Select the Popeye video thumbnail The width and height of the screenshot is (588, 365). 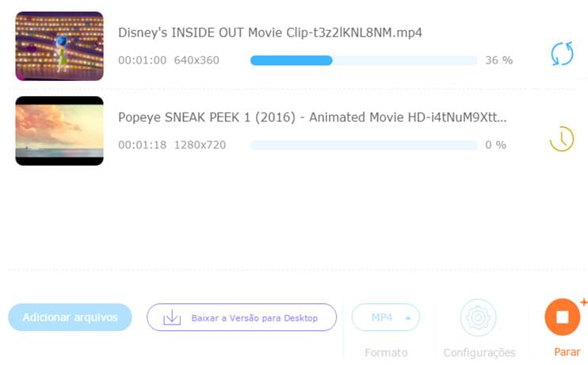click(59, 131)
